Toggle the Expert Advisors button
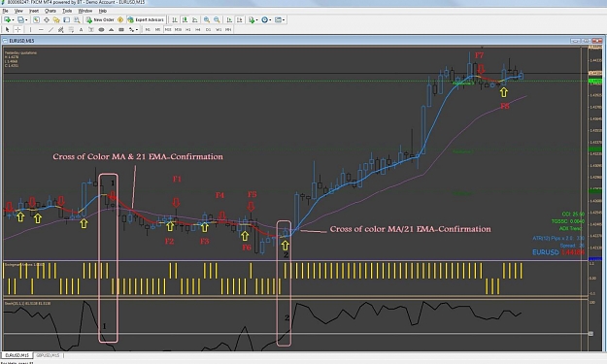Screen dimensions: 607x364 pos(146,19)
